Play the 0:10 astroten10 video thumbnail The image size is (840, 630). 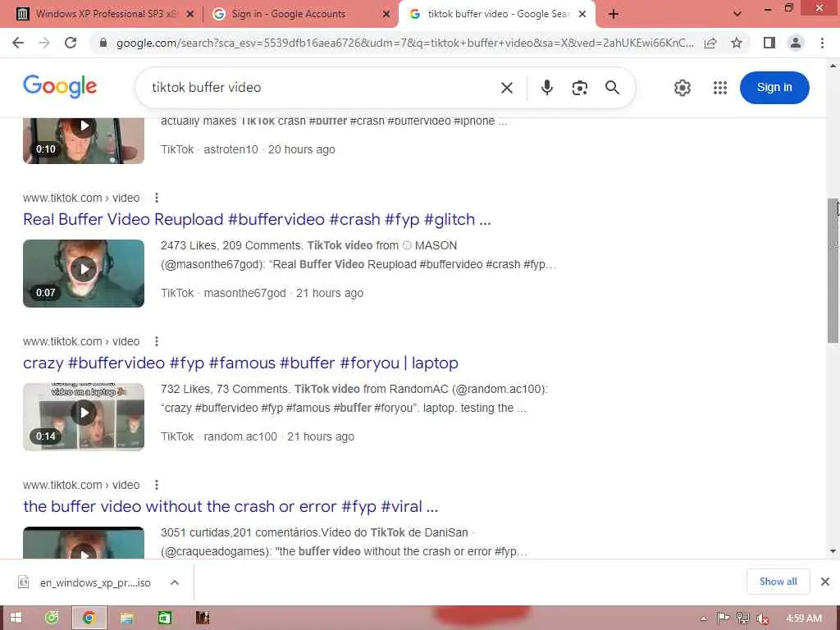84,140
